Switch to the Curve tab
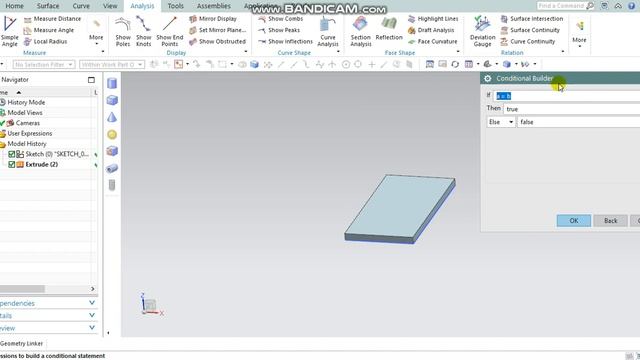This screenshot has height=360, width=640. (x=81, y=6)
